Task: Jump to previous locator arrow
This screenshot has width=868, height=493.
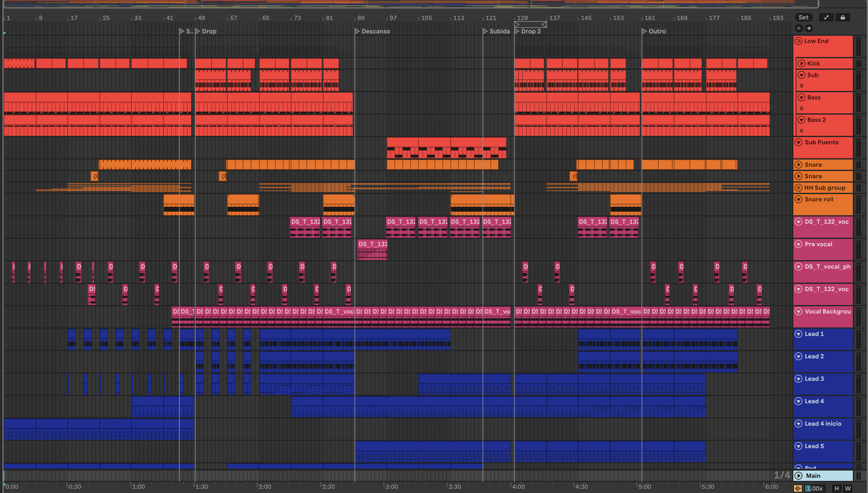Action: coord(799,28)
